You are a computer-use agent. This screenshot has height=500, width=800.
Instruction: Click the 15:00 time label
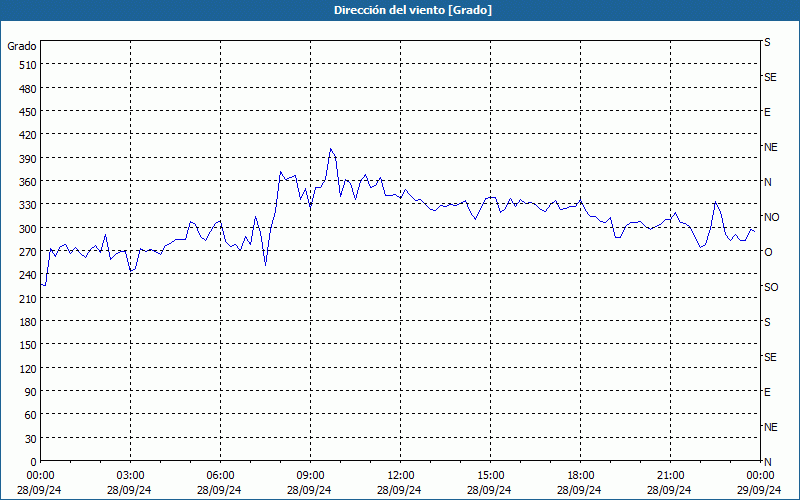point(490,476)
